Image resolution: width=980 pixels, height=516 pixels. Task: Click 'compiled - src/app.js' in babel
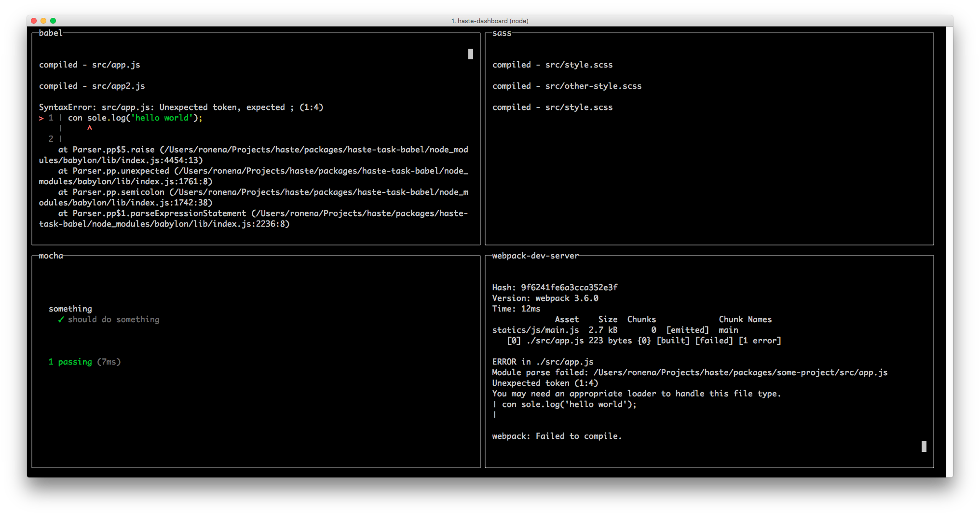click(90, 65)
